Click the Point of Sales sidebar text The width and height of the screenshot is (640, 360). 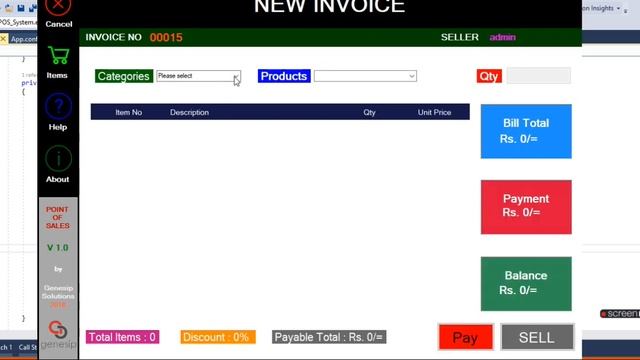58,218
